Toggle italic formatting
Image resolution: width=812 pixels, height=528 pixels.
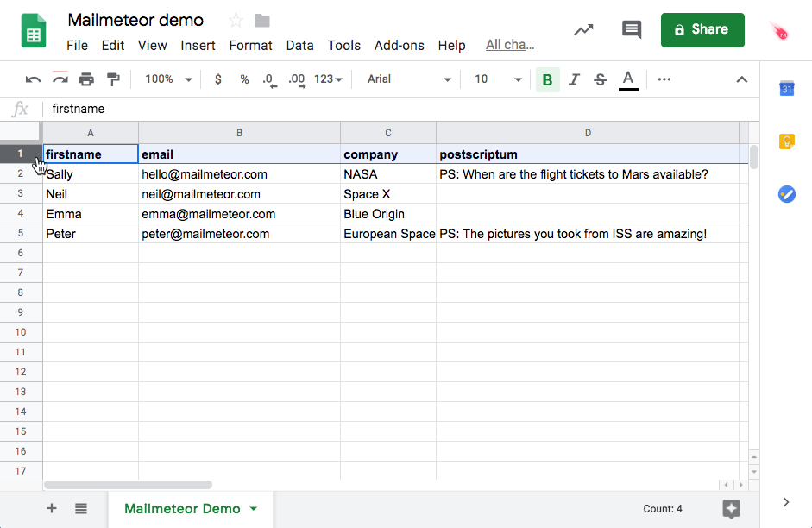[x=574, y=79]
